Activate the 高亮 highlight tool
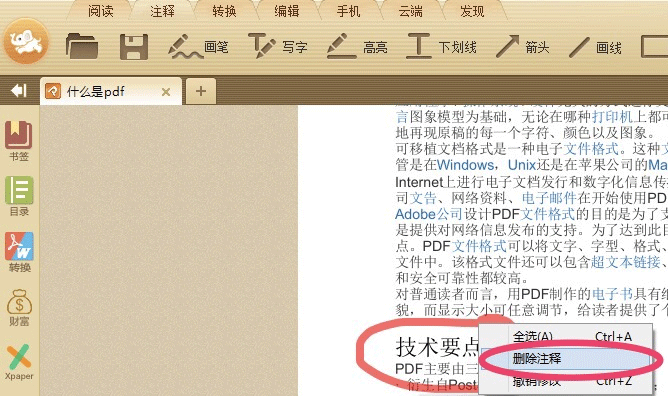This screenshot has width=668, height=396. (357, 46)
